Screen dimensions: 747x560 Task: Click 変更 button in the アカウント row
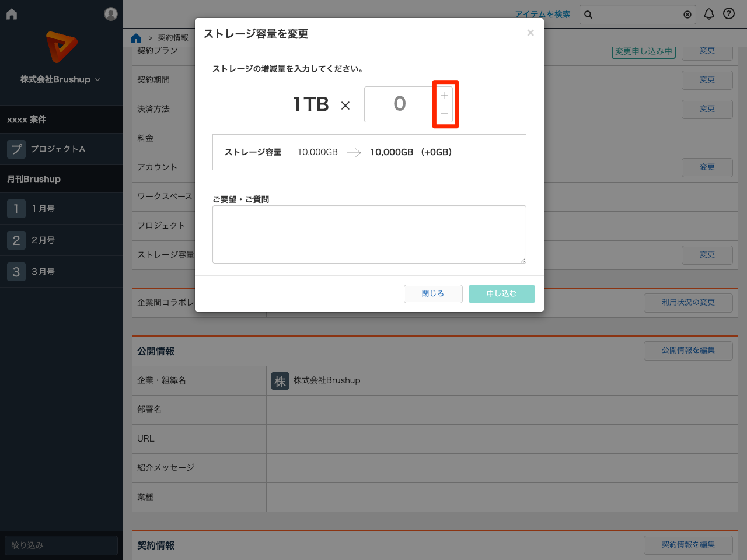(707, 167)
